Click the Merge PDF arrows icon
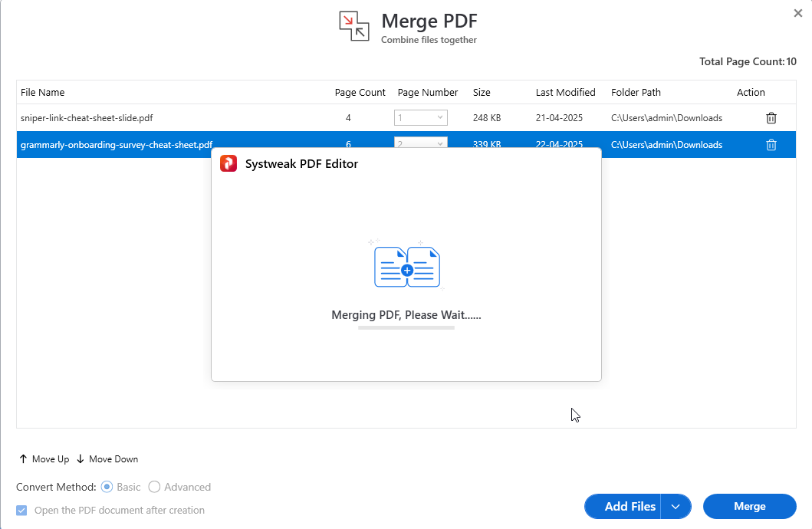Viewport: 812px width, 529px height. (x=354, y=26)
